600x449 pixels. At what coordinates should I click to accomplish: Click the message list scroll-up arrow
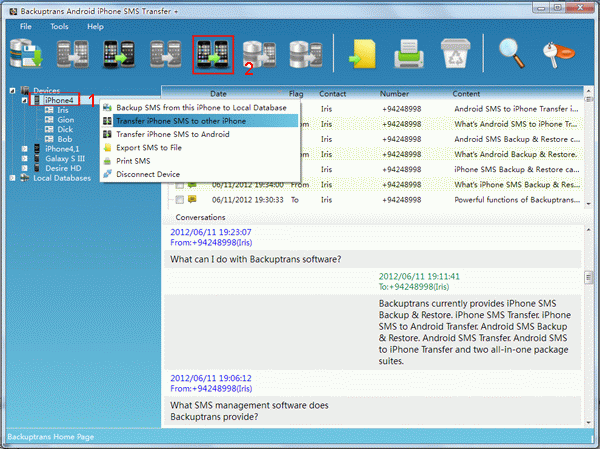pos(589,91)
